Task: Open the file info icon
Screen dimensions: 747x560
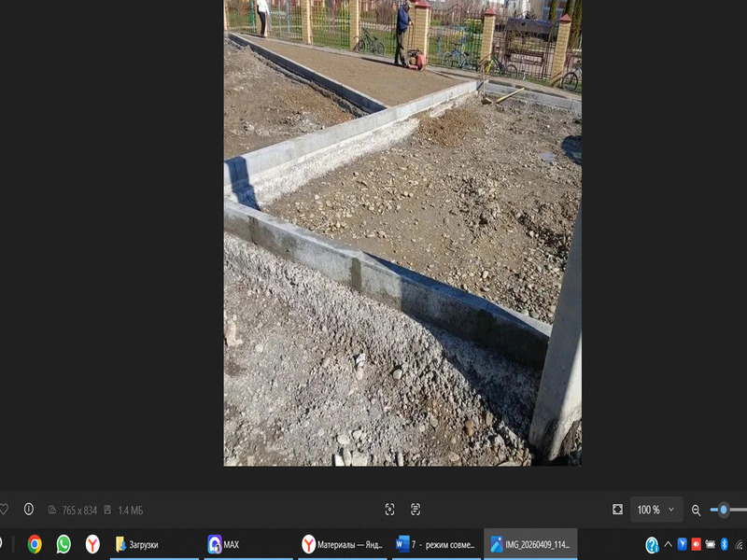Action: pos(28,510)
